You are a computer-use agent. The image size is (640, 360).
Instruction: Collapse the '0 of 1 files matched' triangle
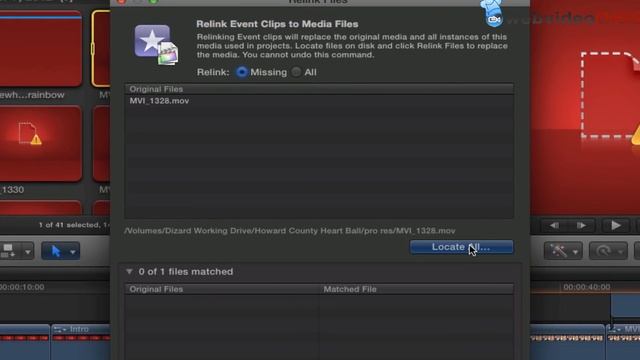pyautogui.click(x=129, y=271)
